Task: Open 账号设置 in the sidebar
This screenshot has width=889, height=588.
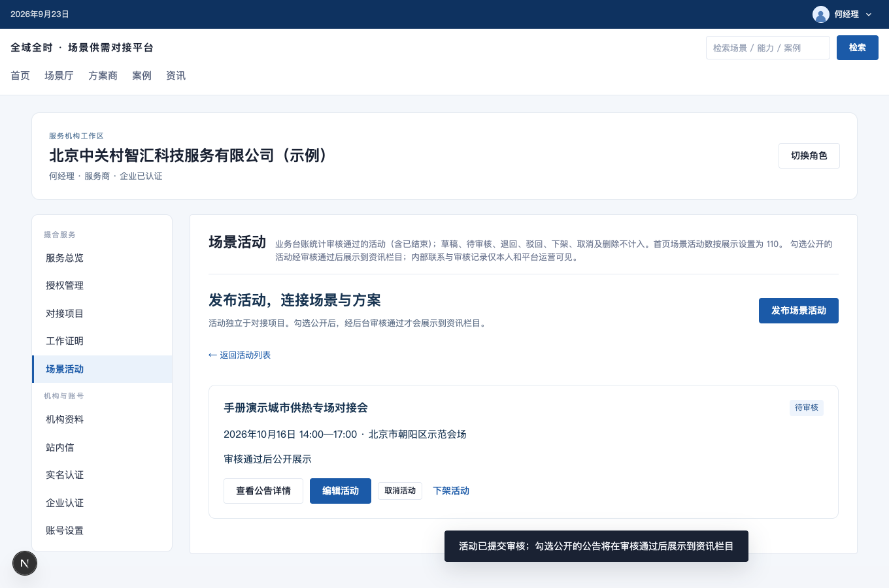Action: click(x=102, y=531)
